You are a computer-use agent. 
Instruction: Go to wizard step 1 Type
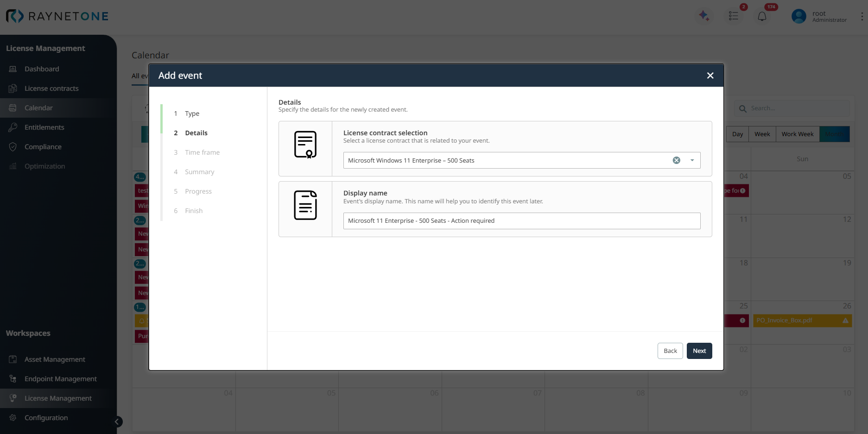(192, 113)
